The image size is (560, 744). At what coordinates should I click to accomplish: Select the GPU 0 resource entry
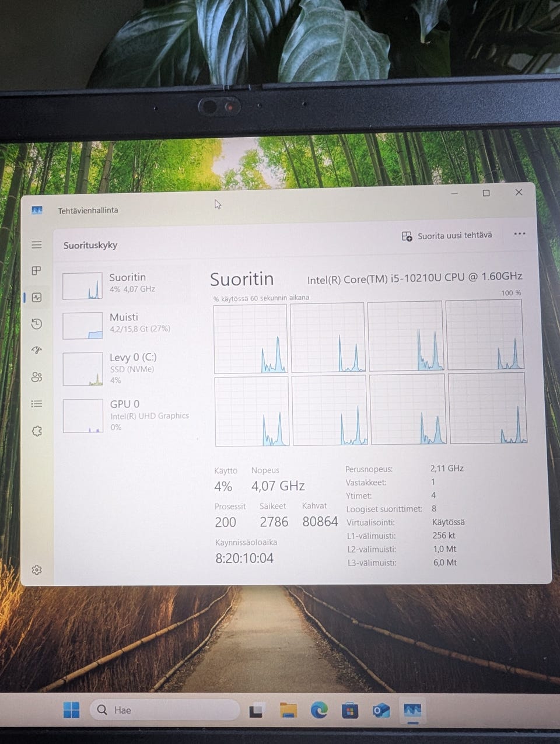[x=127, y=415]
